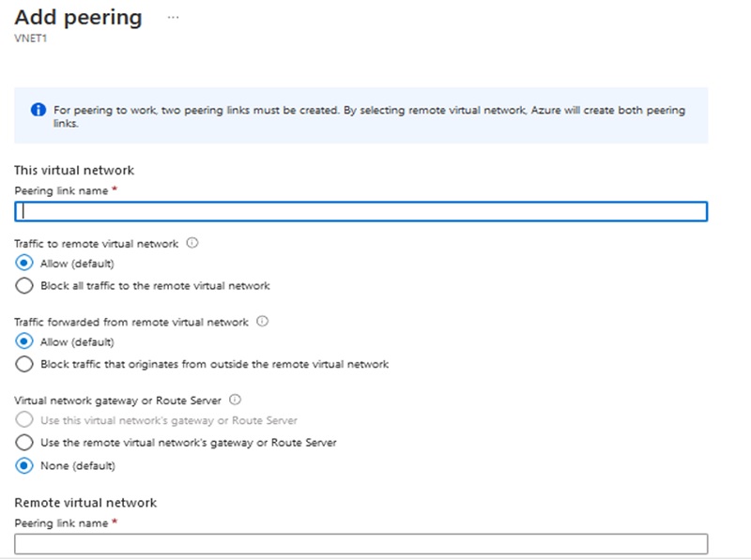
Task: Click the blue info icon in the banner
Action: (x=38, y=110)
